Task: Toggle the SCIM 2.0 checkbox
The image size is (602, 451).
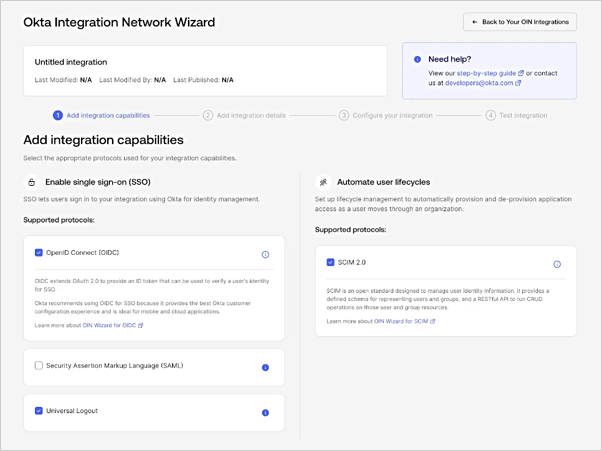Action: point(331,262)
